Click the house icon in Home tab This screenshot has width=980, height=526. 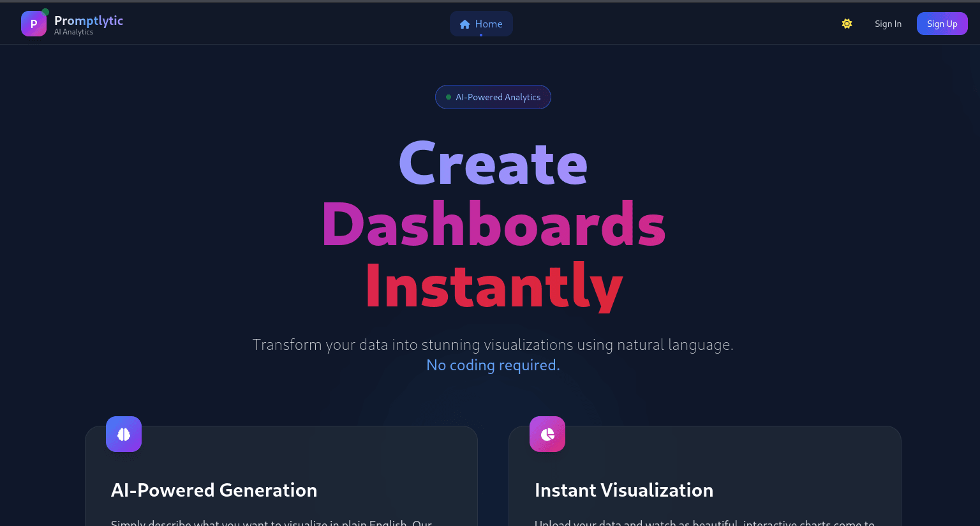coord(465,24)
